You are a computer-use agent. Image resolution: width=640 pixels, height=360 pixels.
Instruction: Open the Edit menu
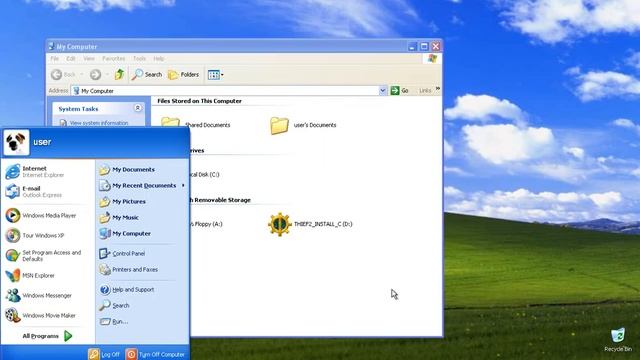pos(71,59)
